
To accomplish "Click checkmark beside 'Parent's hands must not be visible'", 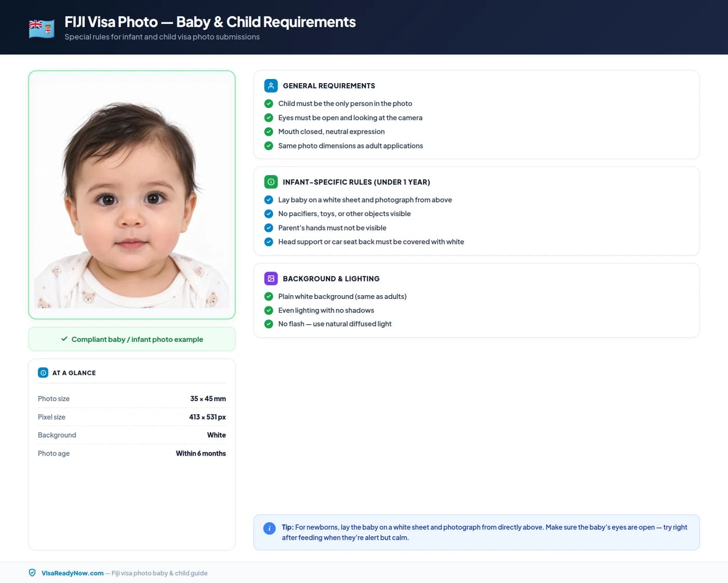I will tap(268, 228).
